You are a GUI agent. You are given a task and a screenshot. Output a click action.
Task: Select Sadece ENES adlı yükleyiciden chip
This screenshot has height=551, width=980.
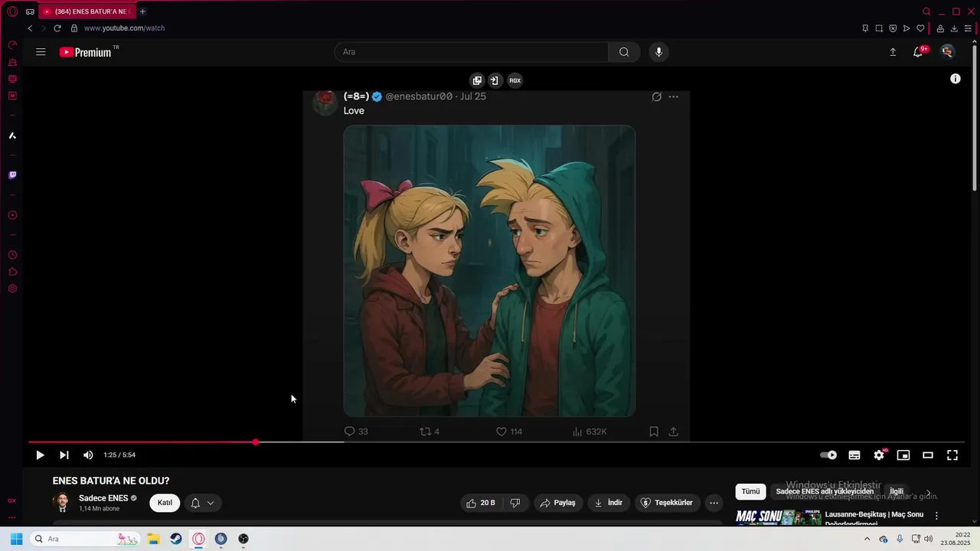point(825,491)
